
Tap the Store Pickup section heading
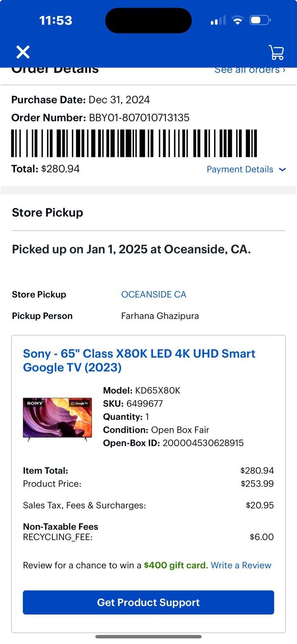coord(47,213)
